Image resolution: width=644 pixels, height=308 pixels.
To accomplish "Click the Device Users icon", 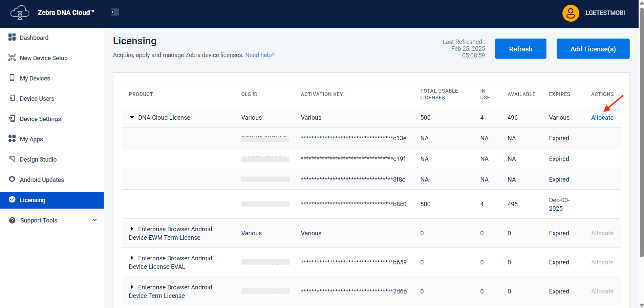I will pos(12,98).
